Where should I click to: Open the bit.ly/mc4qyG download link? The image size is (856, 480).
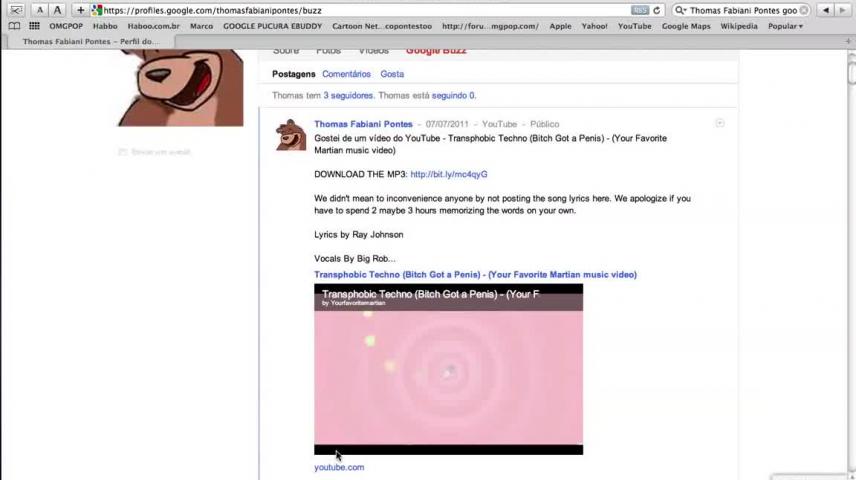[449, 174]
